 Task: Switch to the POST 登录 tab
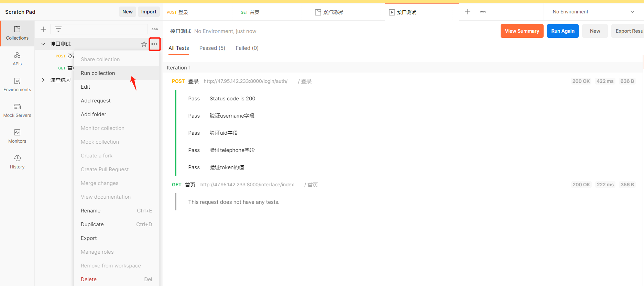coord(200,12)
